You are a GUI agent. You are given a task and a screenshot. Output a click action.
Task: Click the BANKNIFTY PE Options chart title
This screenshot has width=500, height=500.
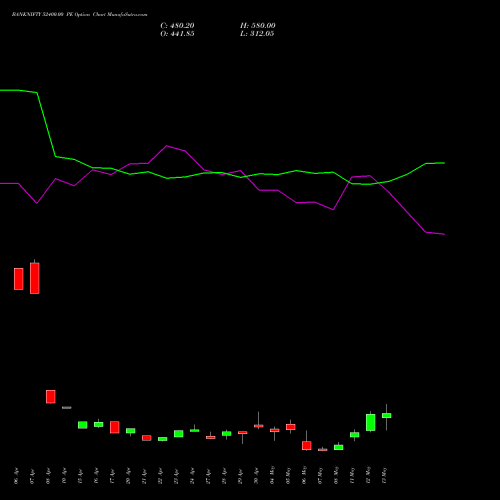pyautogui.click(x=79, y=15)
